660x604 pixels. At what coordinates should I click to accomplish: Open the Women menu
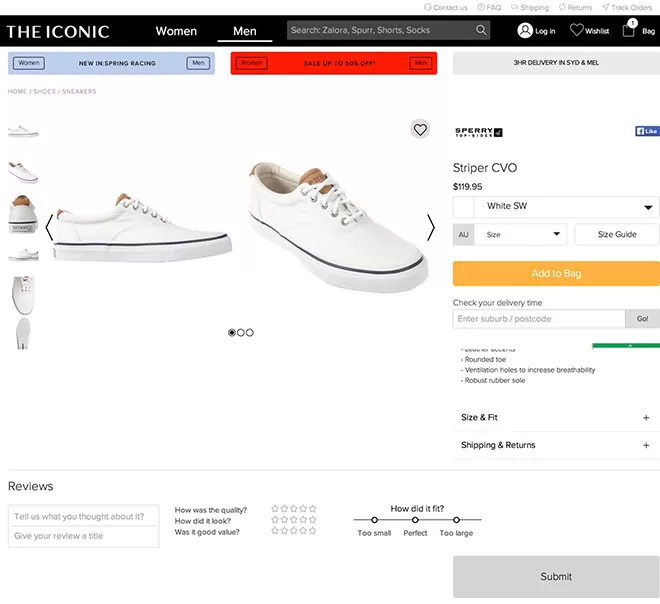point(176,31)
